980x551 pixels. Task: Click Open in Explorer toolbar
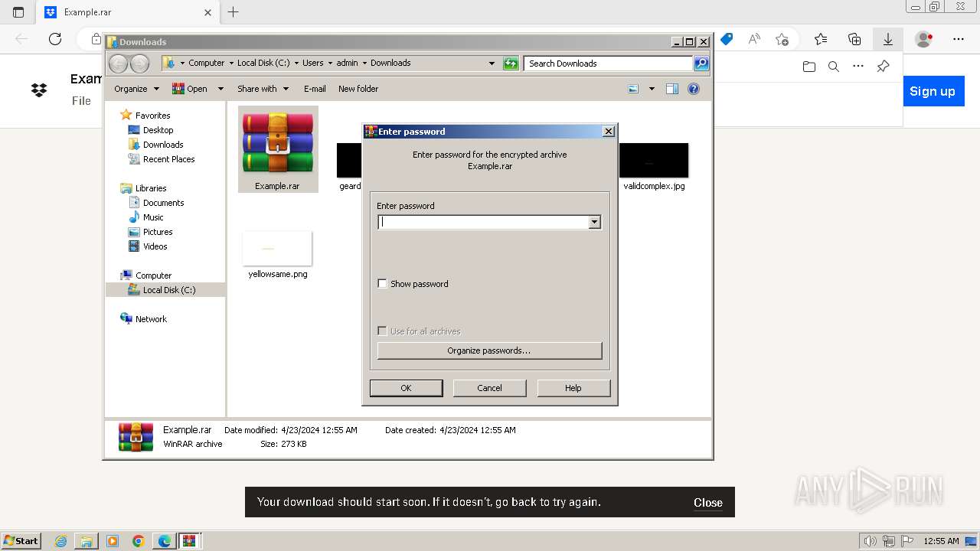point(190,89)
